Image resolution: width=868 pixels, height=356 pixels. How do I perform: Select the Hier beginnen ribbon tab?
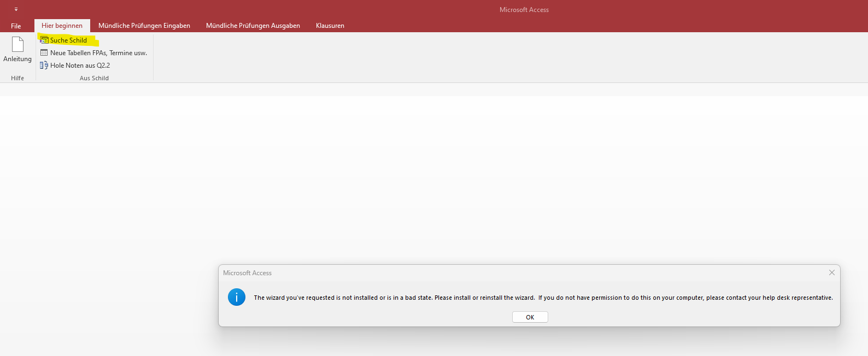(x=62, y=26)
